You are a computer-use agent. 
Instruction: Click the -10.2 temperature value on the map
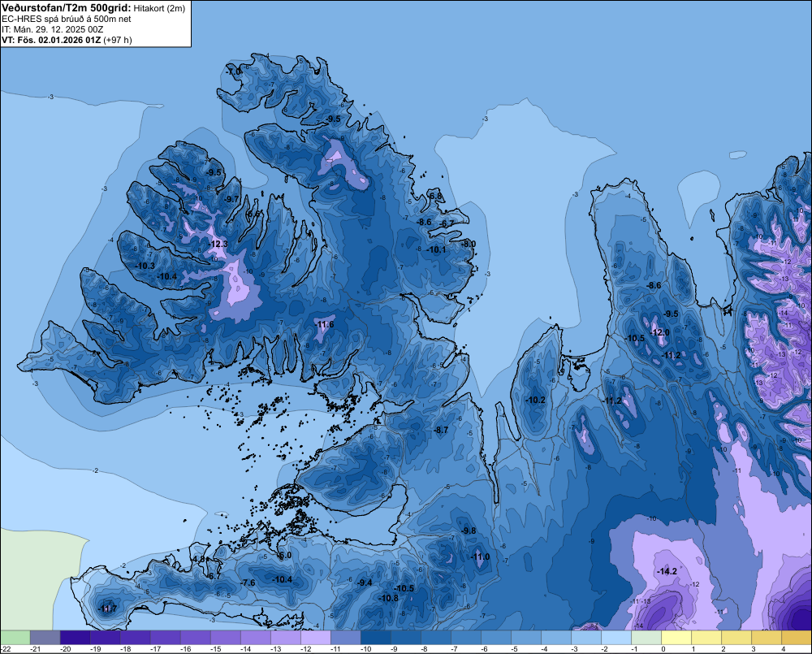[535, 400]
